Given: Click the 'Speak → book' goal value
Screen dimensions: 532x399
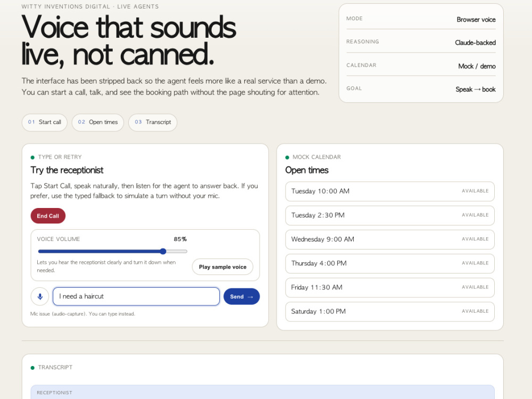Looking at the screenshot, I should [475, 89].
